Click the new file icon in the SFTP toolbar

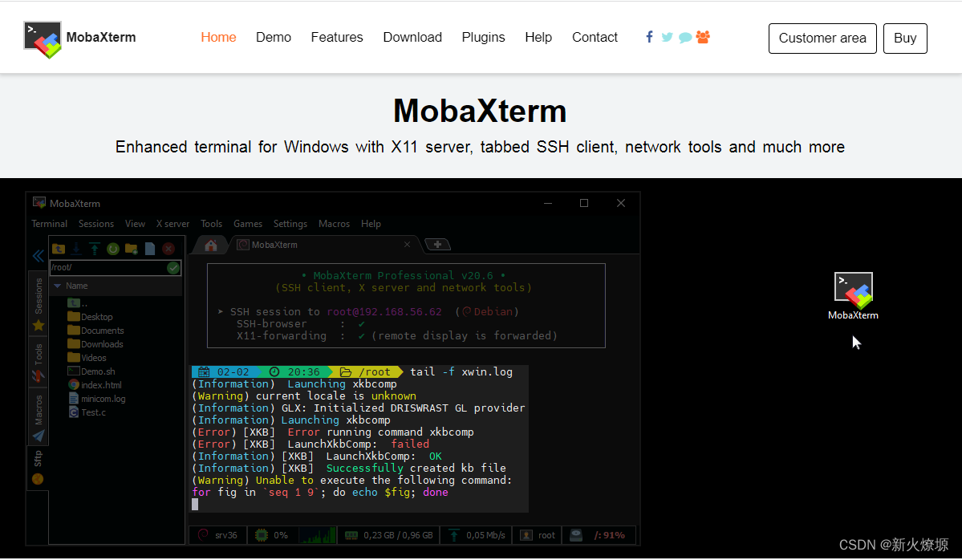coord(150,249)
